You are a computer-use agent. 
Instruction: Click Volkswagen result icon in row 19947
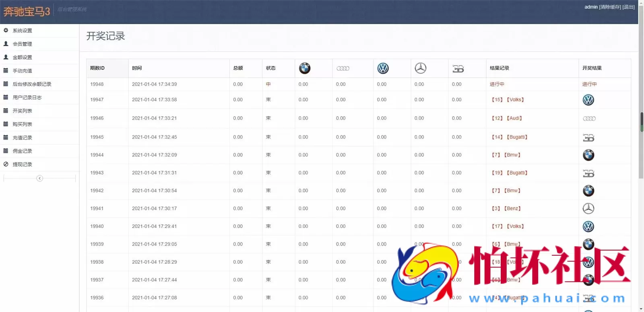(x=588, y=100)
